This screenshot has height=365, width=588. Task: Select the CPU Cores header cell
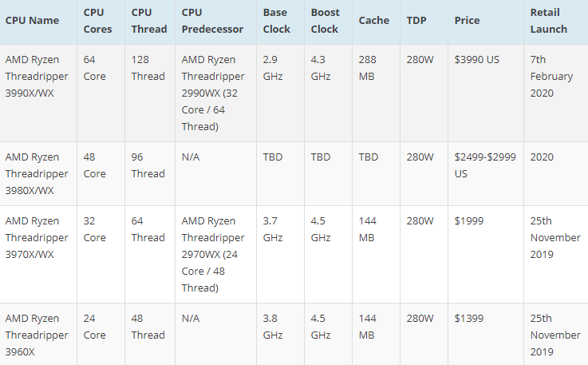(x=101, y=22)
